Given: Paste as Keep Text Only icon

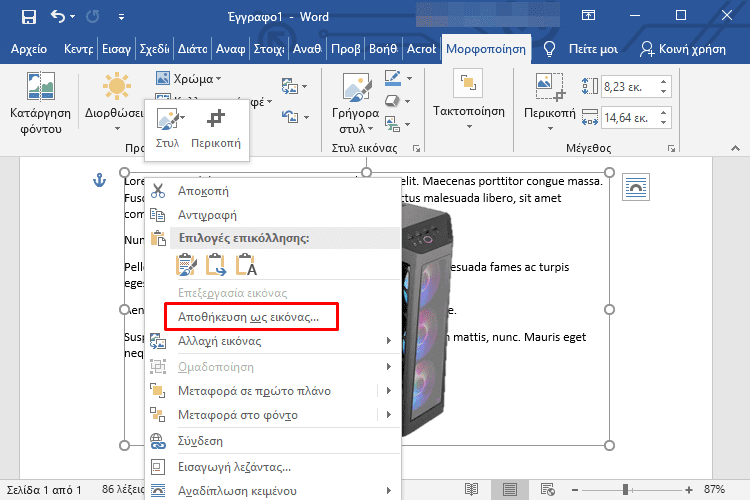Looking at the screenshot, I should coord(246,265).
